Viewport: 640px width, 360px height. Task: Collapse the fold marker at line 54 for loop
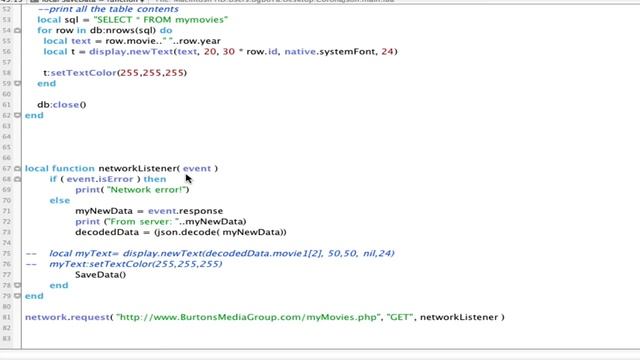[18, 31]
